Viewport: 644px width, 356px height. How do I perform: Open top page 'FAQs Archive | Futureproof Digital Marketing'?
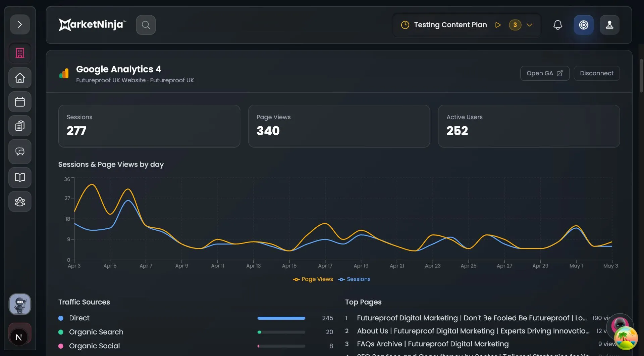click(x=433, y=344)
